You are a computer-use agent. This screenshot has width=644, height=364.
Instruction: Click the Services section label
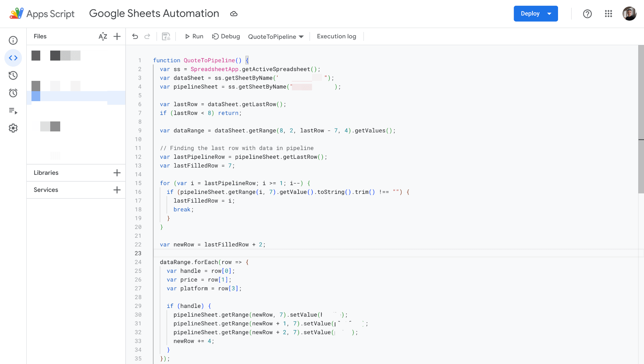pos(46,190)
